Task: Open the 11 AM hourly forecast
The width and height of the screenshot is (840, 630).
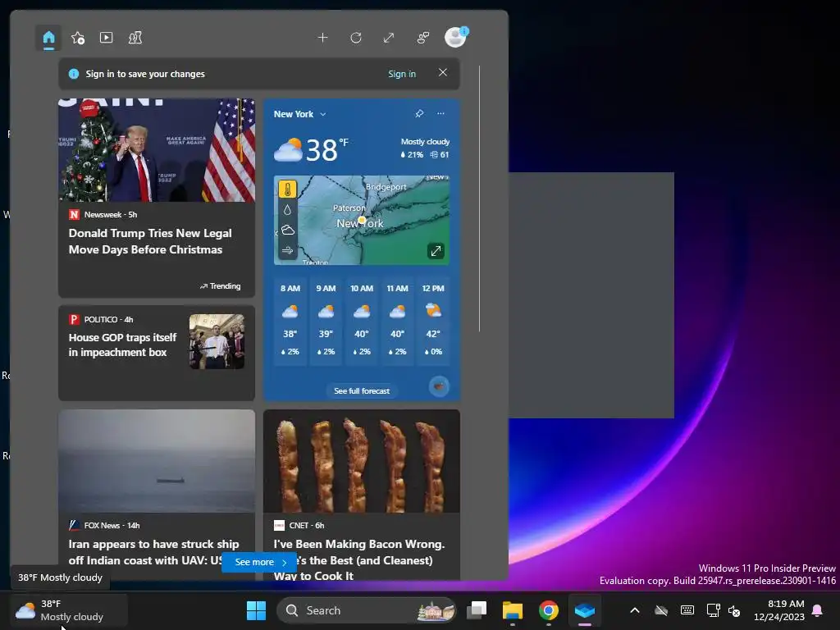Action: point(398,321)
